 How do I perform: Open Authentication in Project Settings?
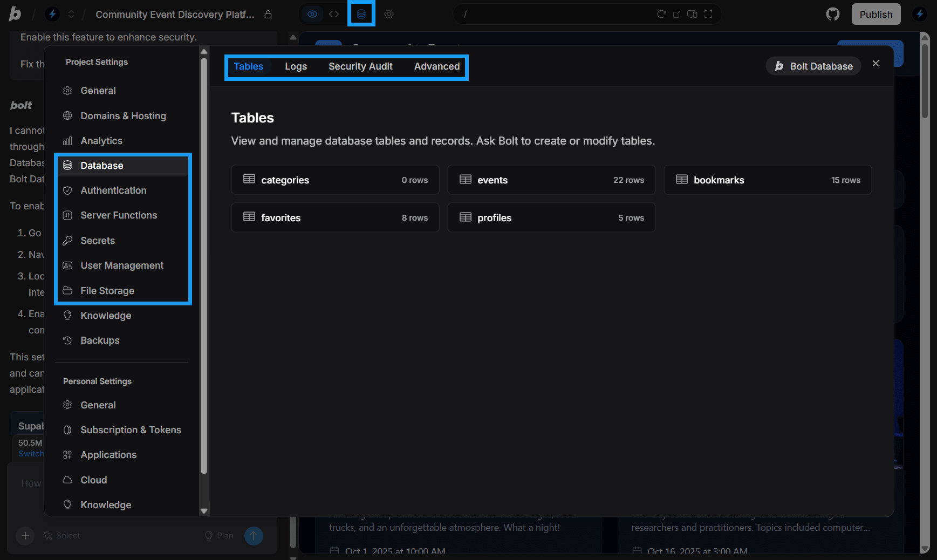[x=113, y=190]
